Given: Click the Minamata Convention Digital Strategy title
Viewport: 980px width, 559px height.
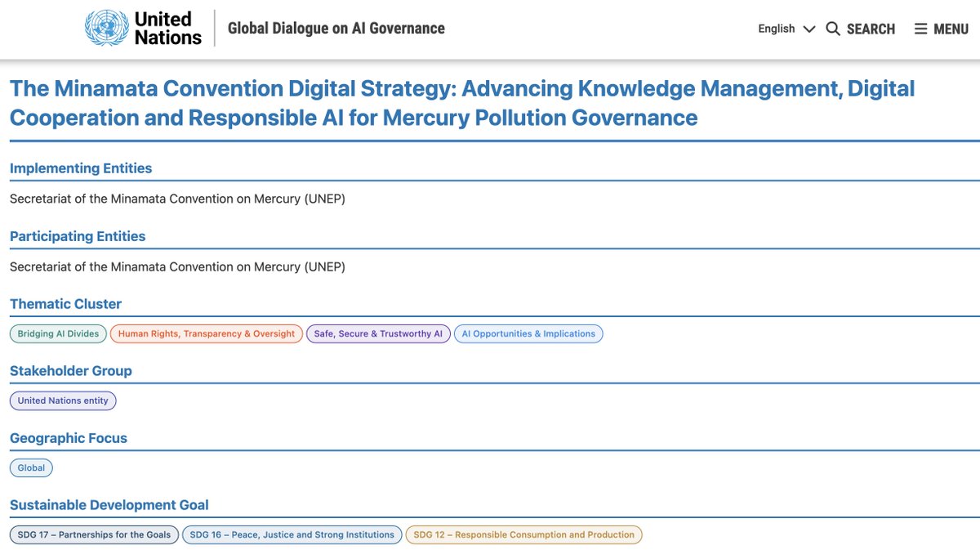Looking at the screenshot, I should (462, 103).
